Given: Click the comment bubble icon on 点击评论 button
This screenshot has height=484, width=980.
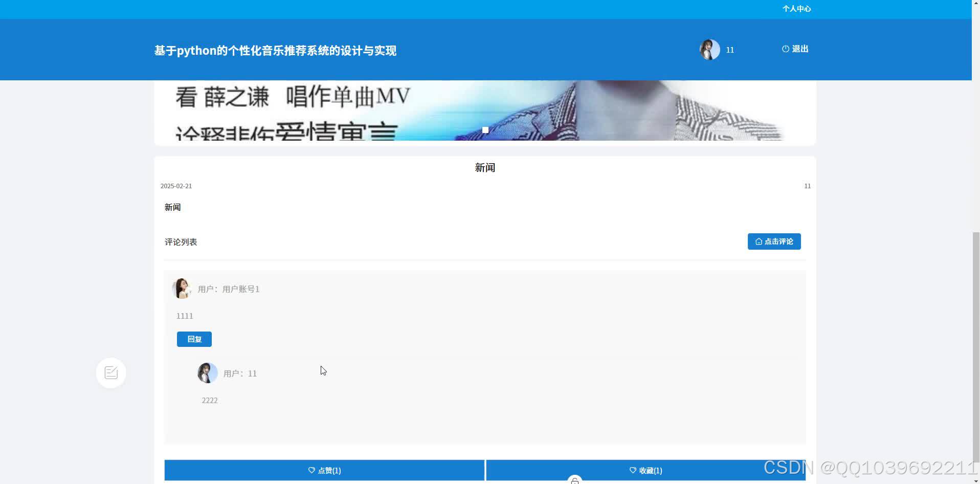Looking at the screenshot, I should tap(759, 241).
